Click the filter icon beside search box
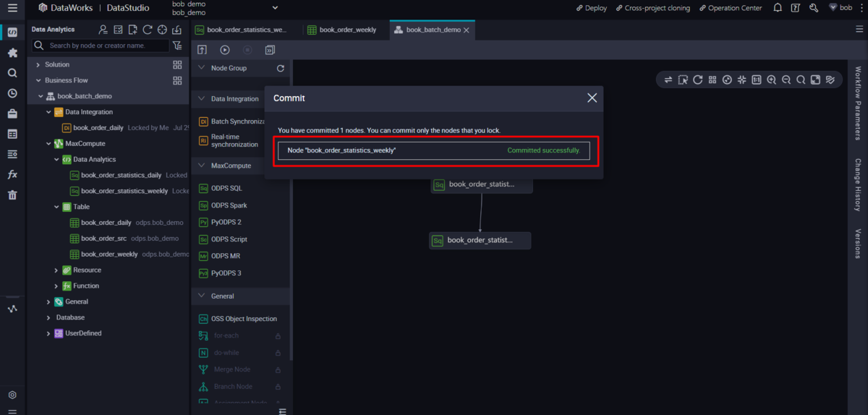Screen dimensions: 868x415 (177, 46)
